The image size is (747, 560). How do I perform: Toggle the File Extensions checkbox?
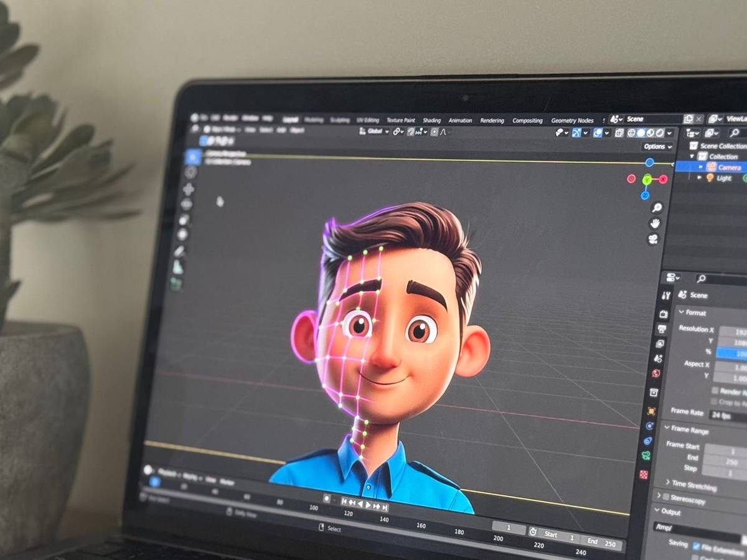pos(696,546)
